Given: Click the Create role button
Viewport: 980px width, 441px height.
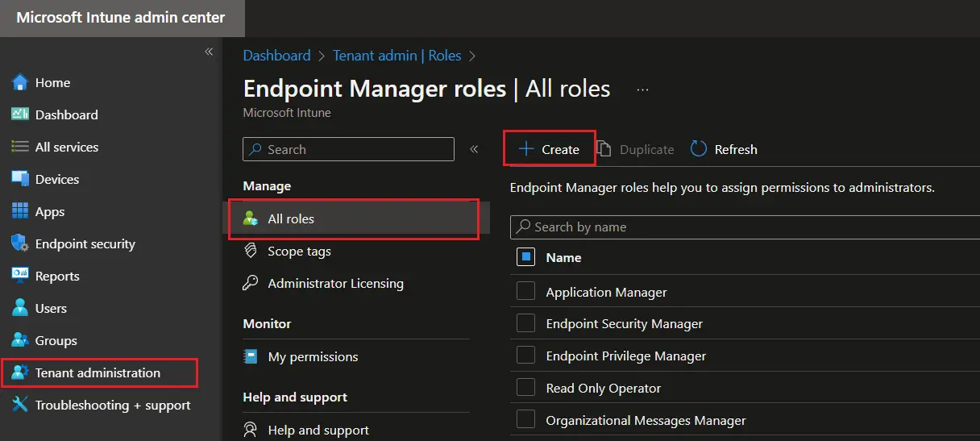Looking at the screenshot, I should [549, 149].
